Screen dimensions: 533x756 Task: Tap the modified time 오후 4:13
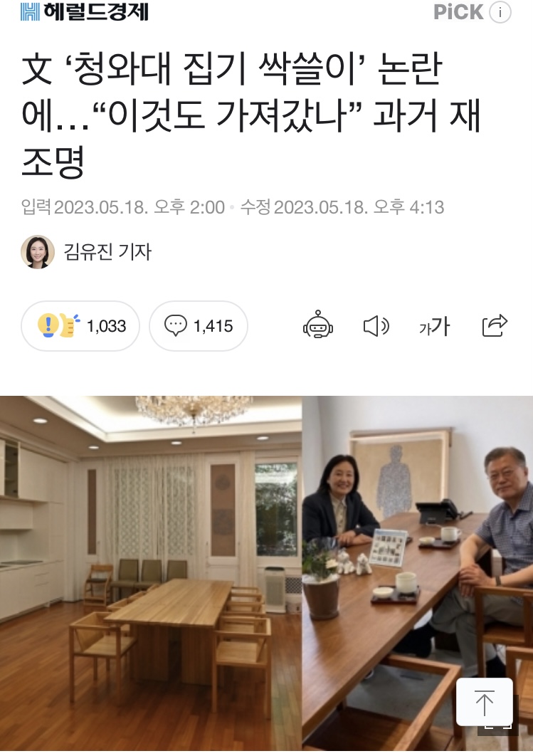point(408,207)
